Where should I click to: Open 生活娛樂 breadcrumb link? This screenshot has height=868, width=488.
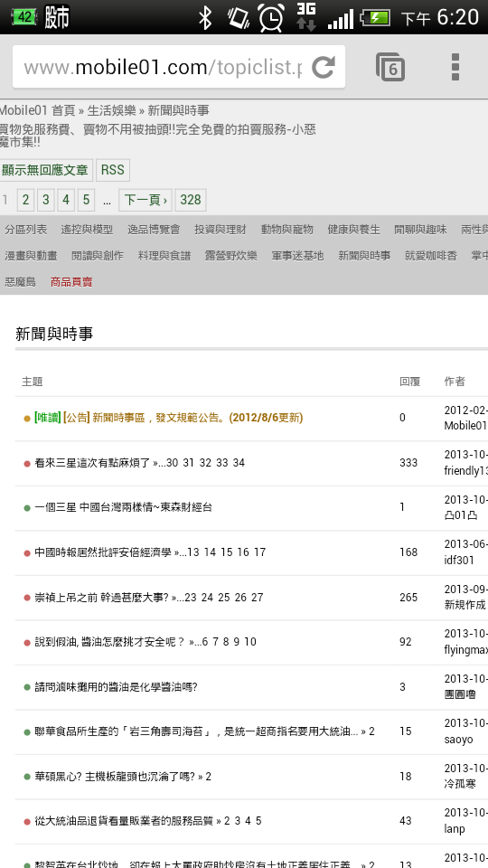click(111, 109)
